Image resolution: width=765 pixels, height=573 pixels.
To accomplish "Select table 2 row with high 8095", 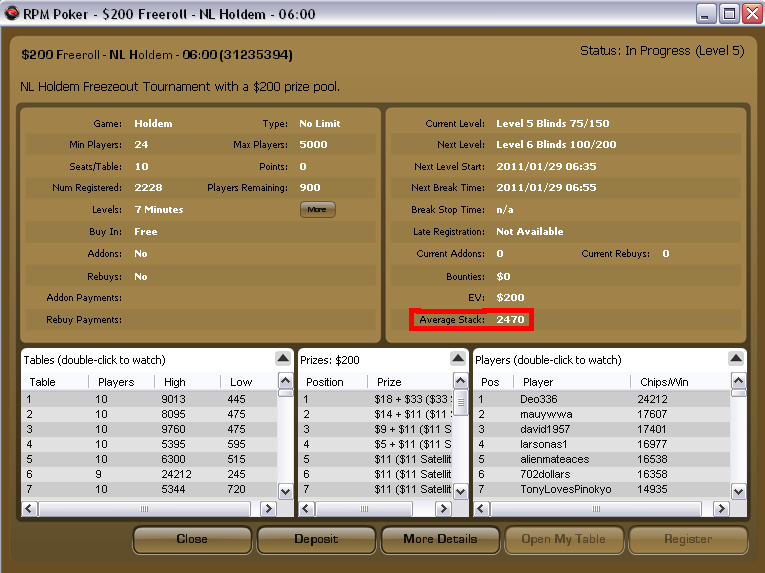I will tap(149, 414).
